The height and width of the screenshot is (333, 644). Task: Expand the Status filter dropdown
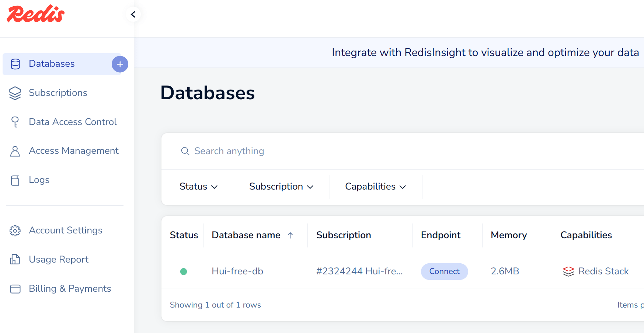pos(198,187)
